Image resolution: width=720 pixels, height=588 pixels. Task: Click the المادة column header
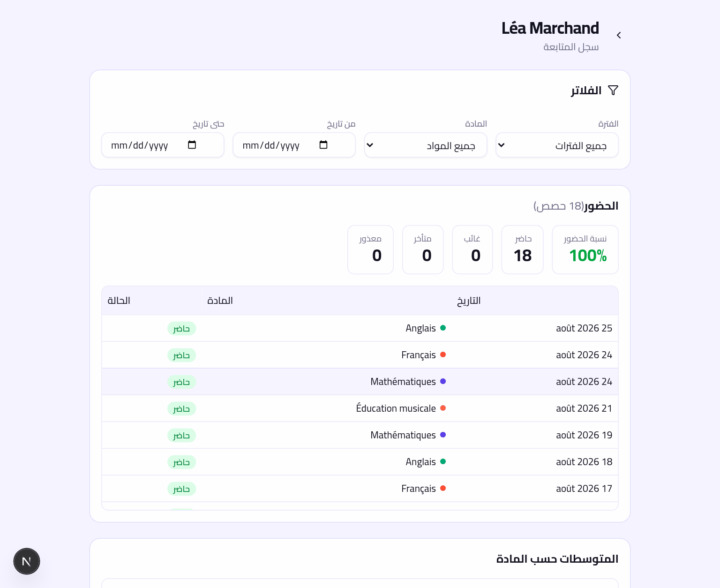point(220,301)
